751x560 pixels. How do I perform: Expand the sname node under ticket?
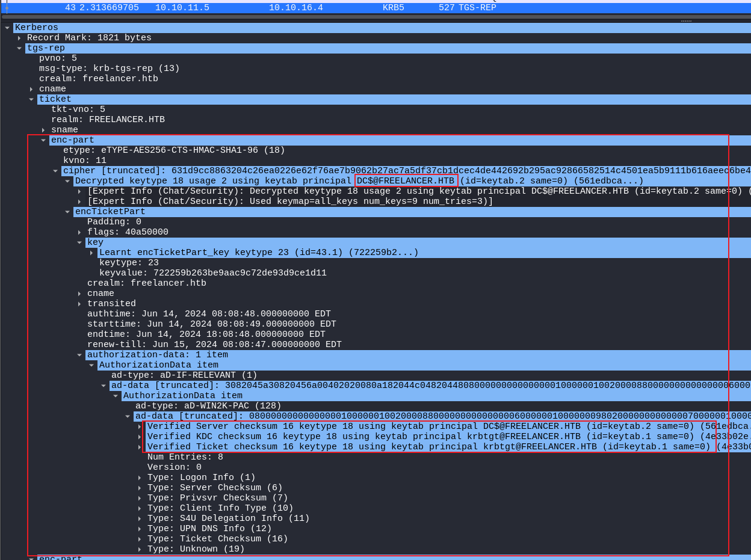coord(43,130)
